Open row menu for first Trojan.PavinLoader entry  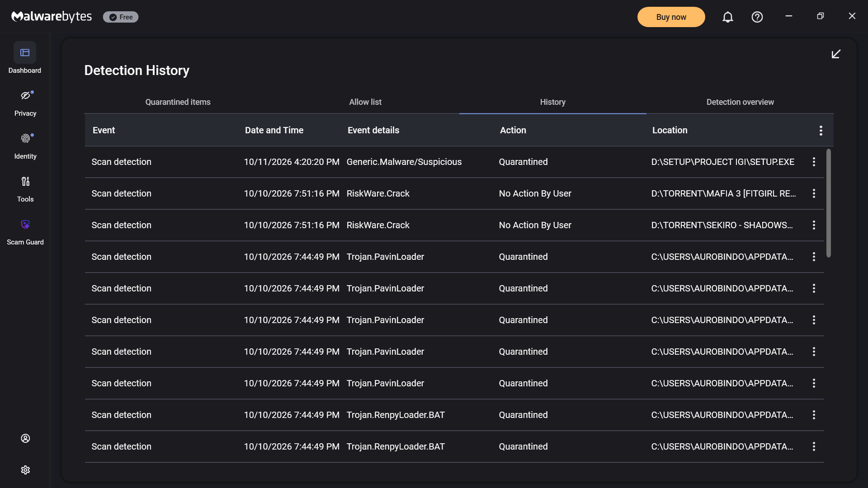click(814, 257)
